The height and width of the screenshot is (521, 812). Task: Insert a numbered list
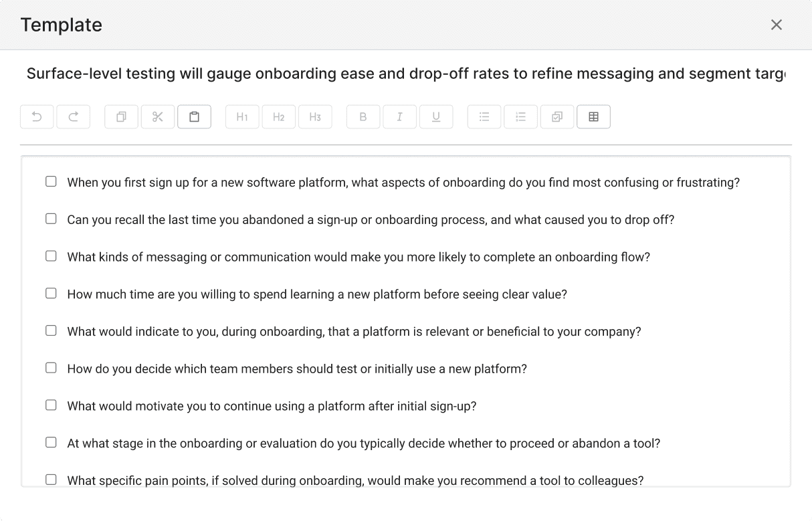click(x=520, y=117)
